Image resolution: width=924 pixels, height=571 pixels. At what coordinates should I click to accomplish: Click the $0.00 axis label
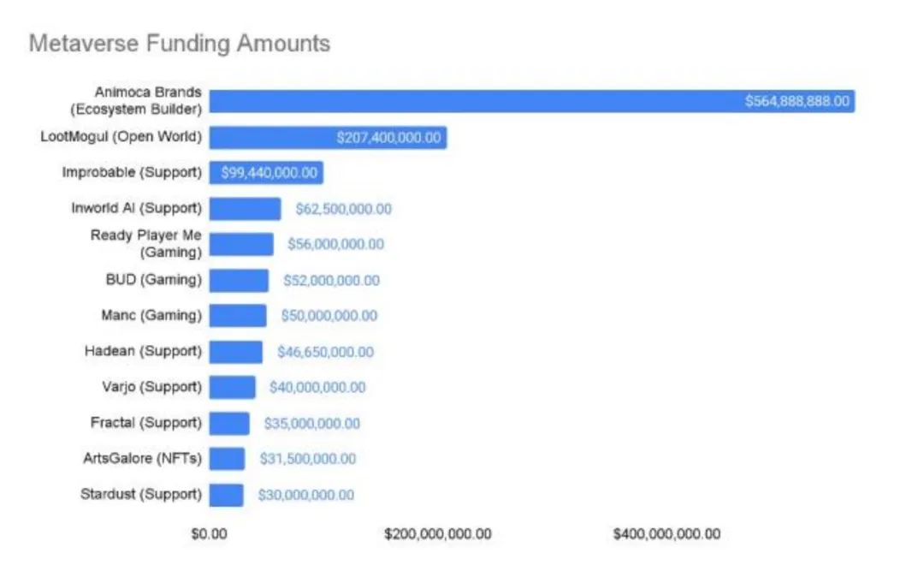pos(209,534)
